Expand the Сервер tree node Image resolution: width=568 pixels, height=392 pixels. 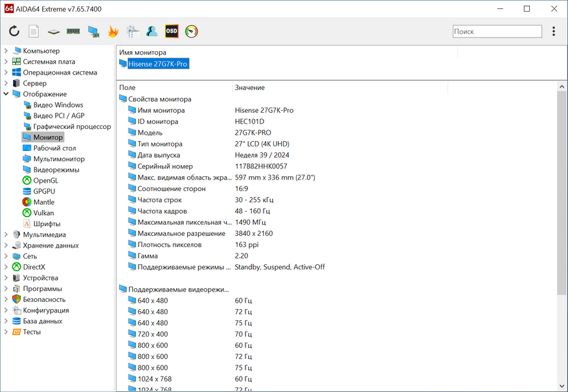click(6, 84)
